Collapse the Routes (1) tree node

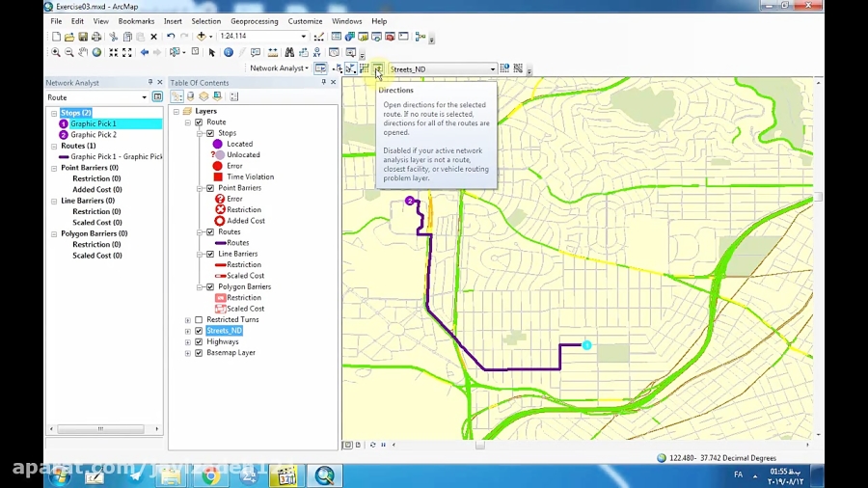(54, 146)
